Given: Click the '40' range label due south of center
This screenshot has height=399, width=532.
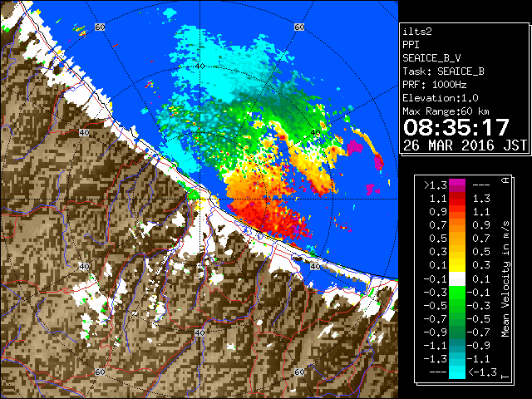Looking at the screenshot, I should [x=199, y=332].
